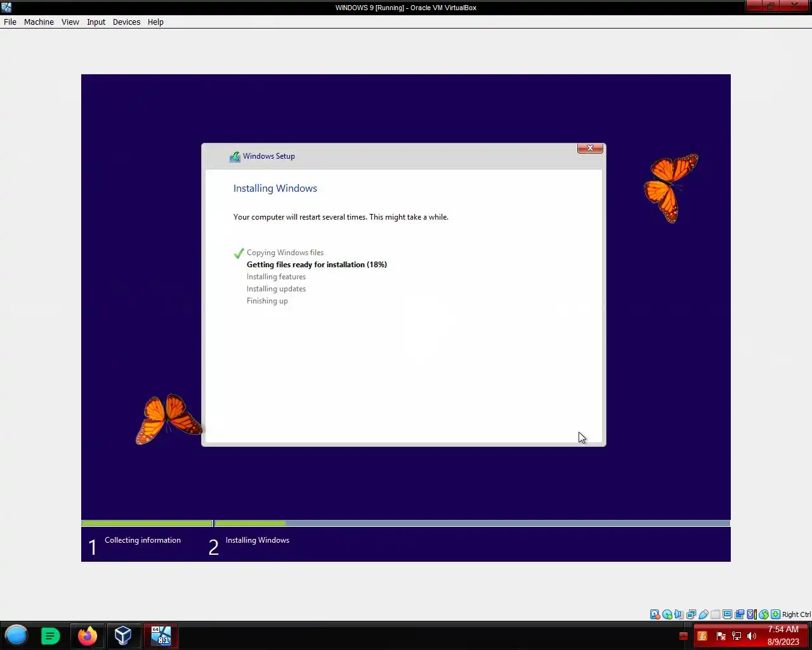The width and height of the screenshot is (812, 650).
Task: Open Firefox from the taskbar
Action: 88,635
